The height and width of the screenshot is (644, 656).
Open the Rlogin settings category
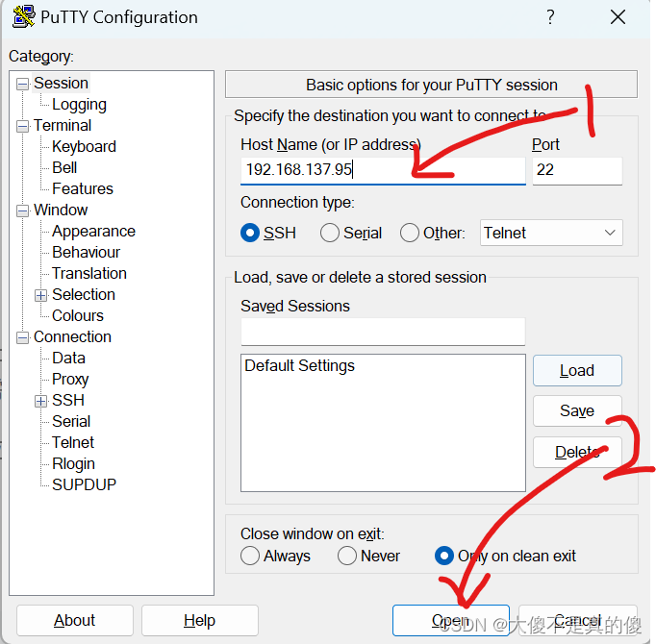click(x=74, y=463)
